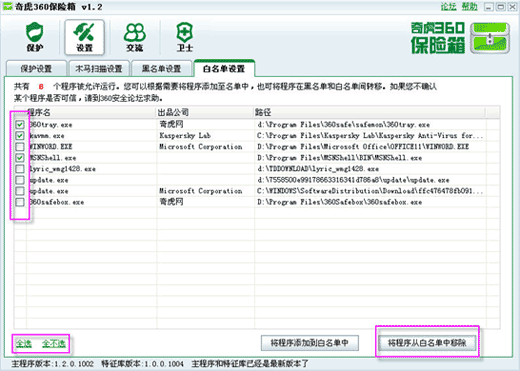Switch to the 黑名单设置 tab
The width and height of the screenshot is (520, 371).
(161, 69)
